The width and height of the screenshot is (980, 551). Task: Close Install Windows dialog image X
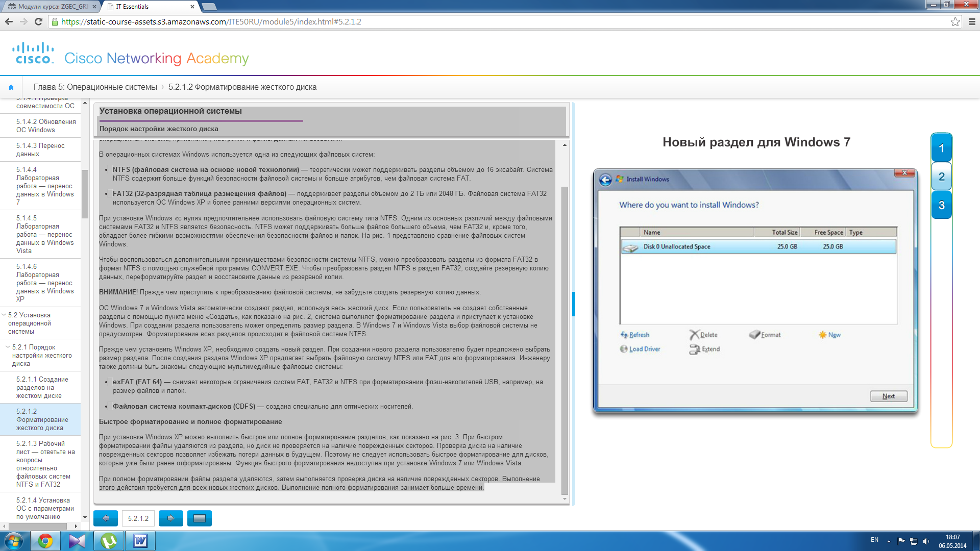tap(904, 173)
